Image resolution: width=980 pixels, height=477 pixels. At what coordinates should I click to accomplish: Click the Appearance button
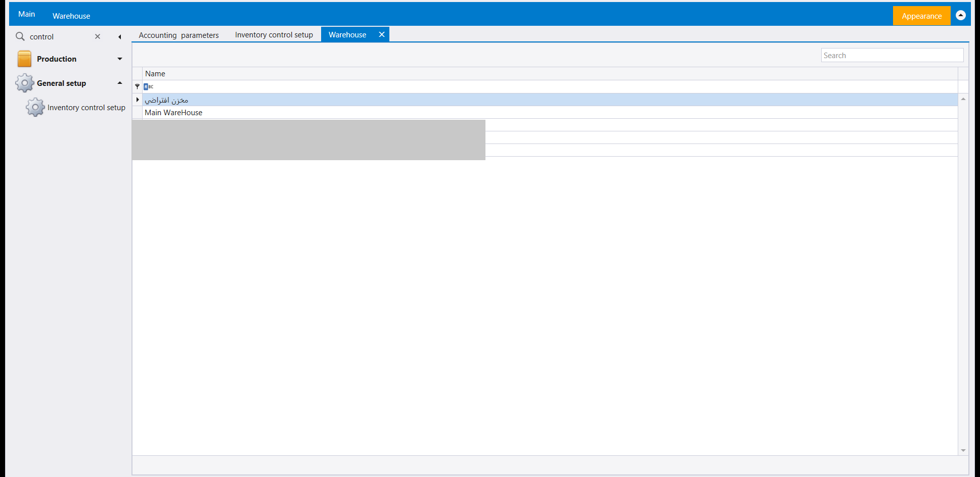click(x=922, y=16)
